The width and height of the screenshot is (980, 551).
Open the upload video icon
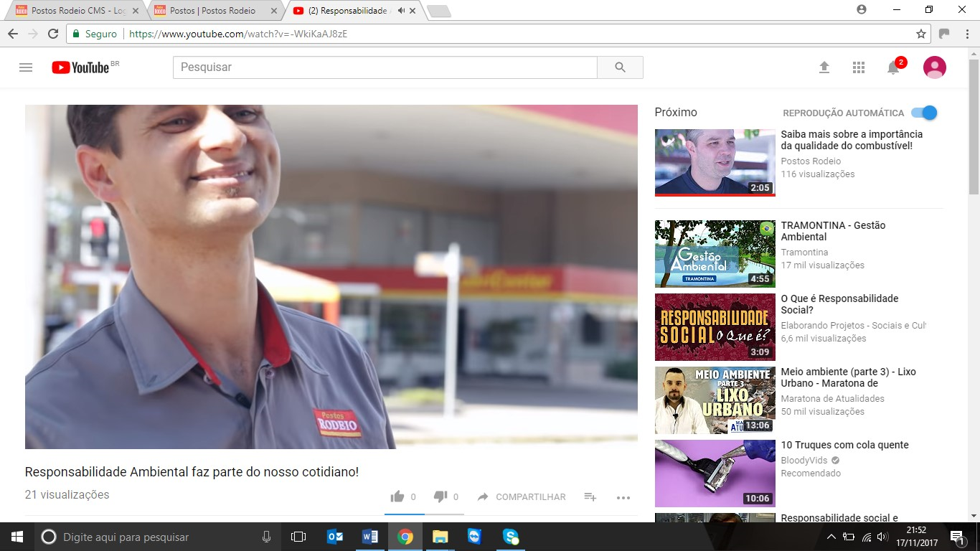click(824, 67)
